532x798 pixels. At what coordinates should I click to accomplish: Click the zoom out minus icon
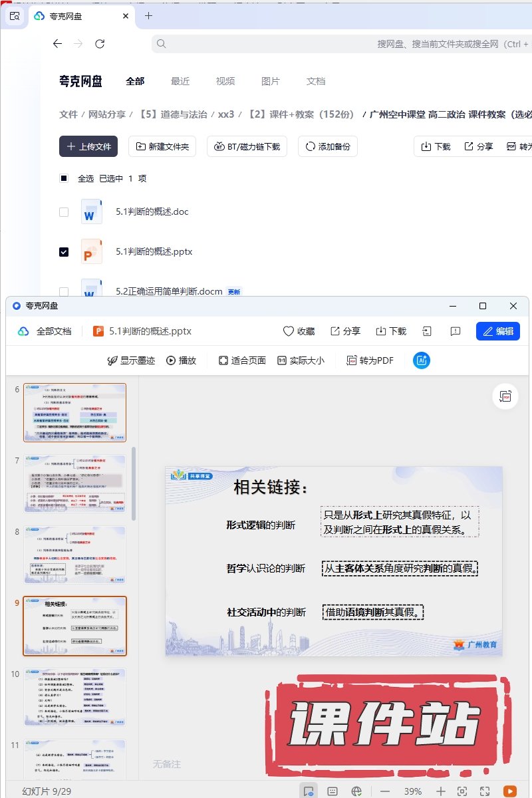coord(385,791)
